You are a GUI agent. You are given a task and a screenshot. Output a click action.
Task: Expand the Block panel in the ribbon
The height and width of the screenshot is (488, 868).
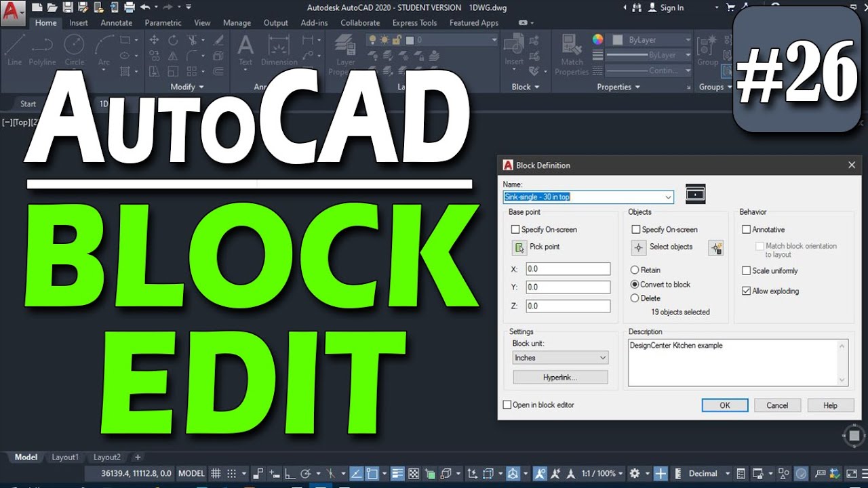[526, 87]
